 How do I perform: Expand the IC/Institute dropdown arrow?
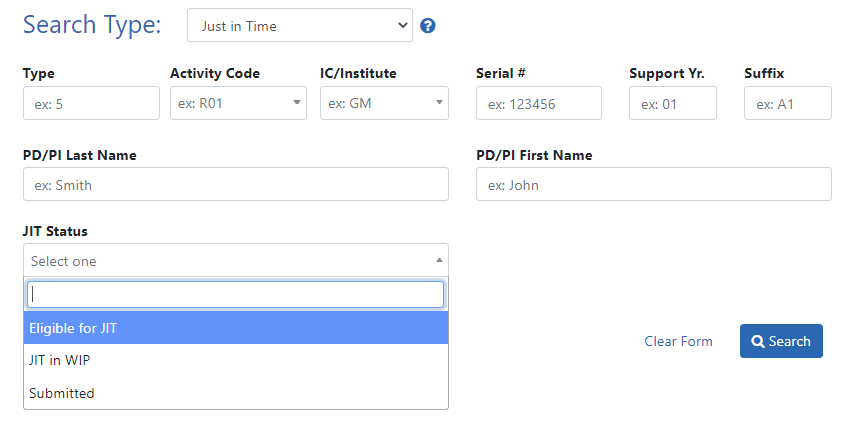439,103
